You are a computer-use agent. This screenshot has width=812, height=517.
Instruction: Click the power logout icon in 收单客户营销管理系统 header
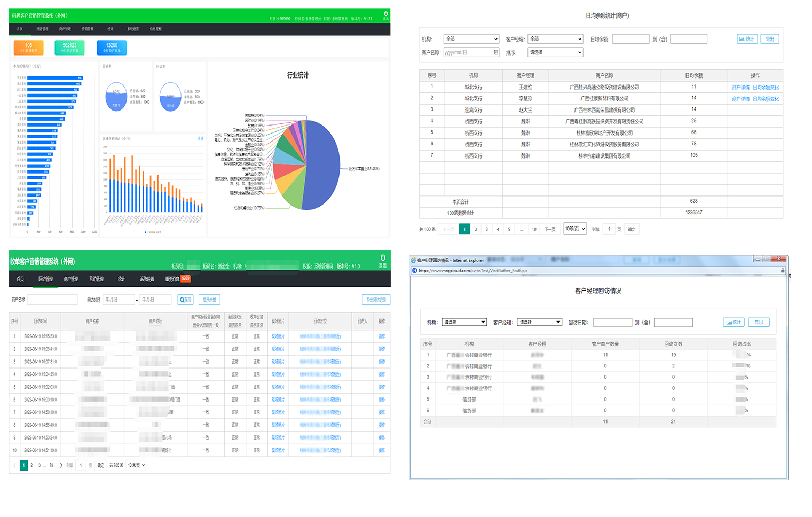pos(382,257)
